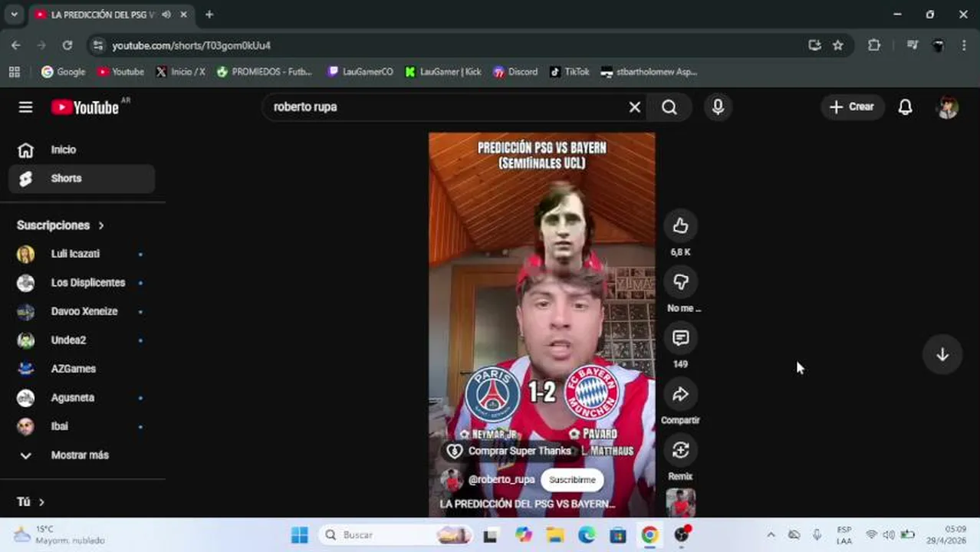Open File Explorer from the taskbar
980x552 pixels.
coord(555,535)
